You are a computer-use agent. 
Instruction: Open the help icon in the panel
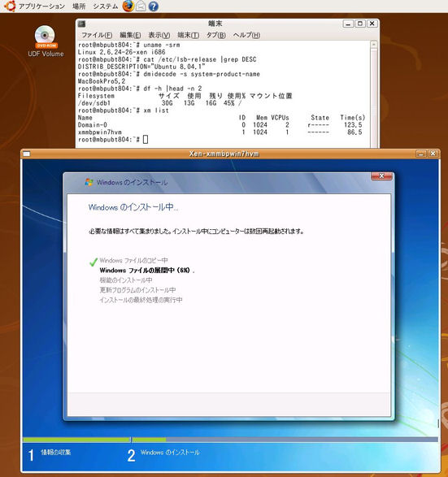coord(154,6)
